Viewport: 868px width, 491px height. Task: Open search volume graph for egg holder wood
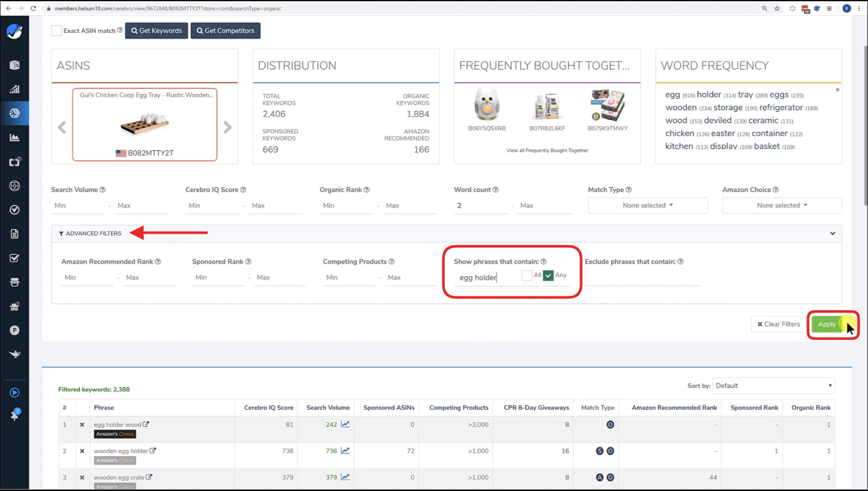pos(345,424)
